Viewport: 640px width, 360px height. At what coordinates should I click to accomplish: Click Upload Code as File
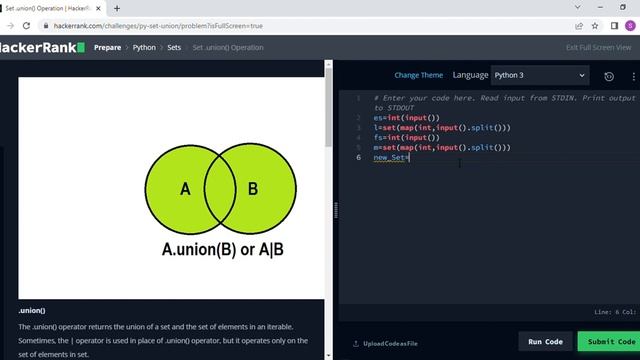pos(385,344)
